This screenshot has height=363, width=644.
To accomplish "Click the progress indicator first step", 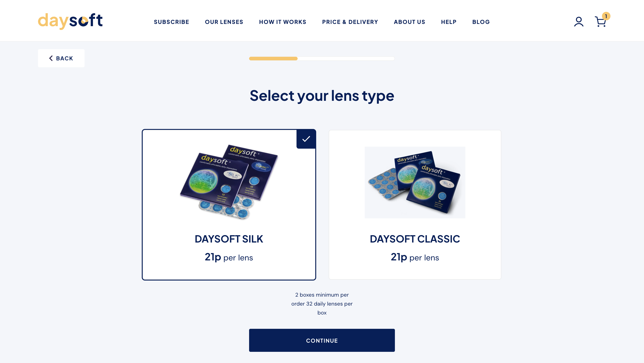I will pyautogui.click(x=273, y=58).
